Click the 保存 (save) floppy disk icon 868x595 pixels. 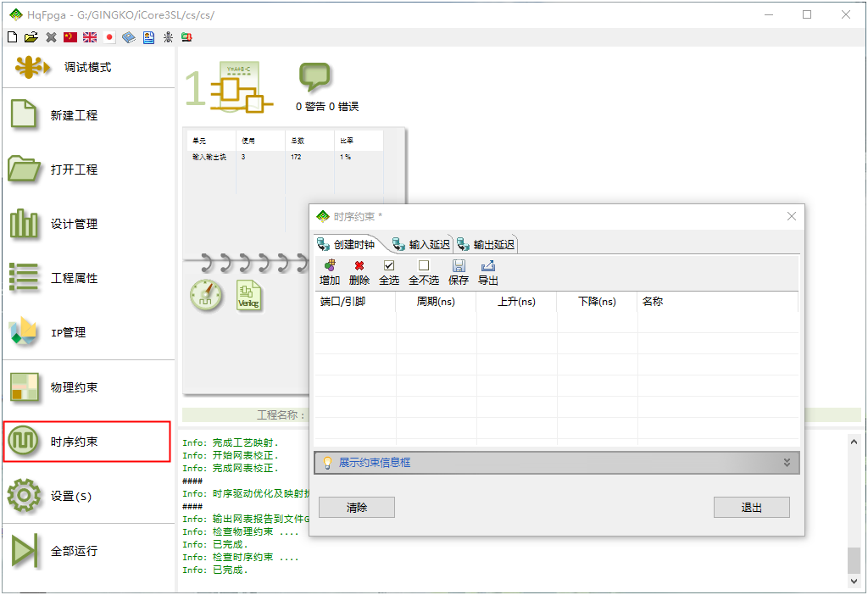pyautogui.click(x=459, y=266)
